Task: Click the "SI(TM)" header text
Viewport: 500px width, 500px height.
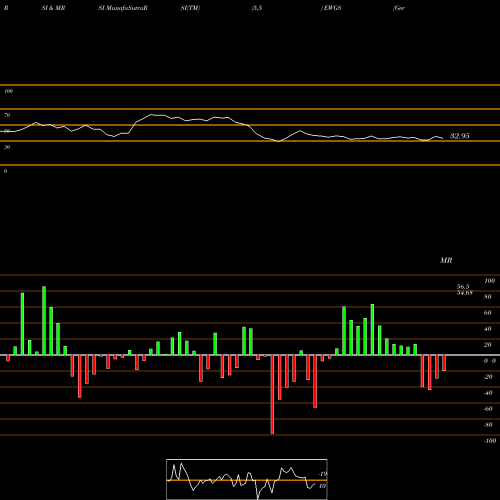Action: [190, 8]
